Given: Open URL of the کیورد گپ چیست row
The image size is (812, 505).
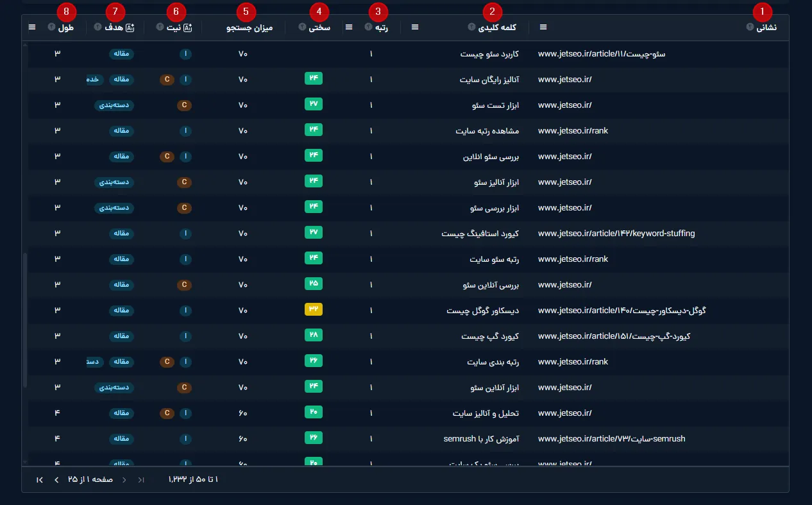Looking at the screenshot, I should click(x=614, y=336).
